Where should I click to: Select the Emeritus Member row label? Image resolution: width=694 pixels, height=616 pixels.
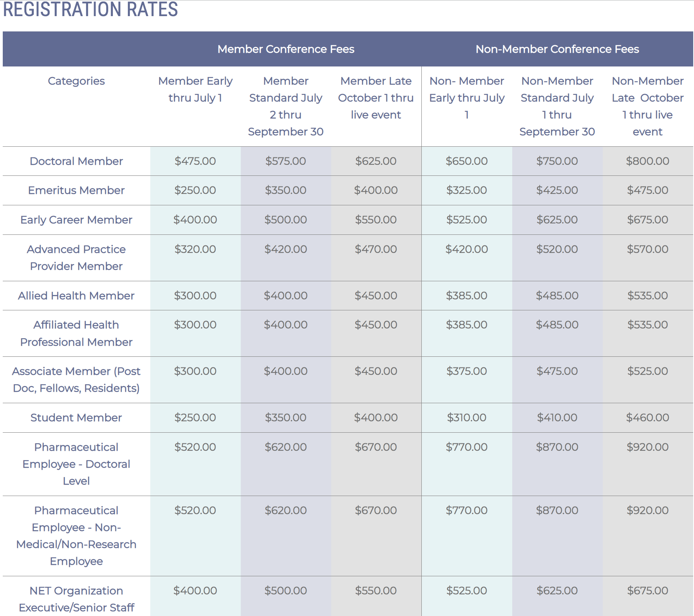[76, 190]
